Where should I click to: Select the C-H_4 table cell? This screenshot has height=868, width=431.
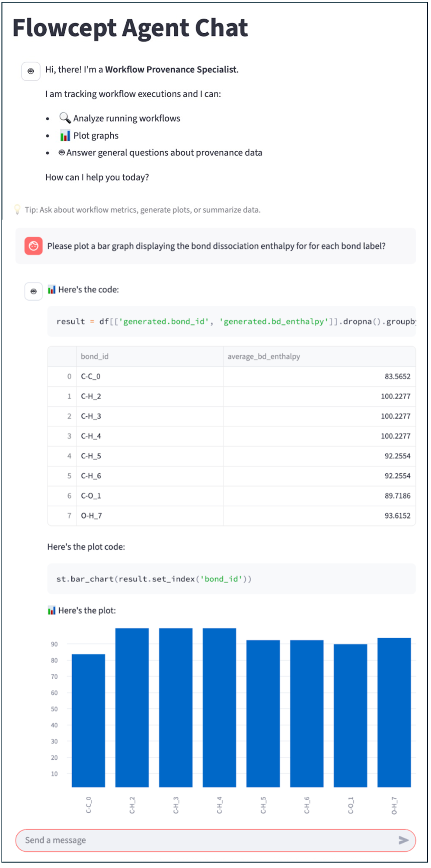tap(150, 436)
